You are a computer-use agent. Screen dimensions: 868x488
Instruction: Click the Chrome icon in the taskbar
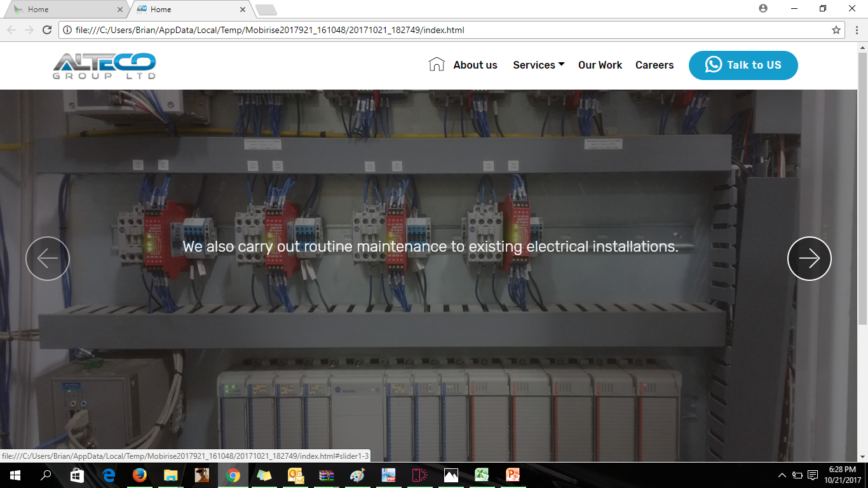tap(233, 475)
